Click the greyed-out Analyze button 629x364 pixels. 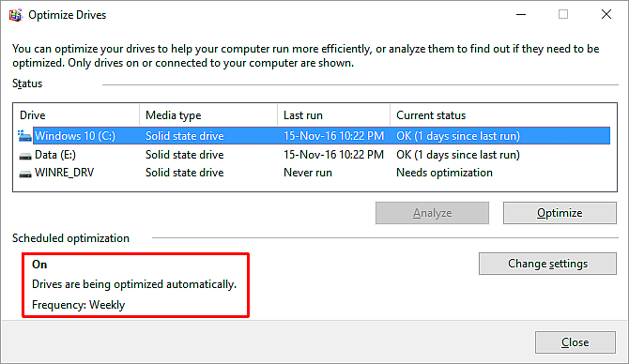pos(432,213)
